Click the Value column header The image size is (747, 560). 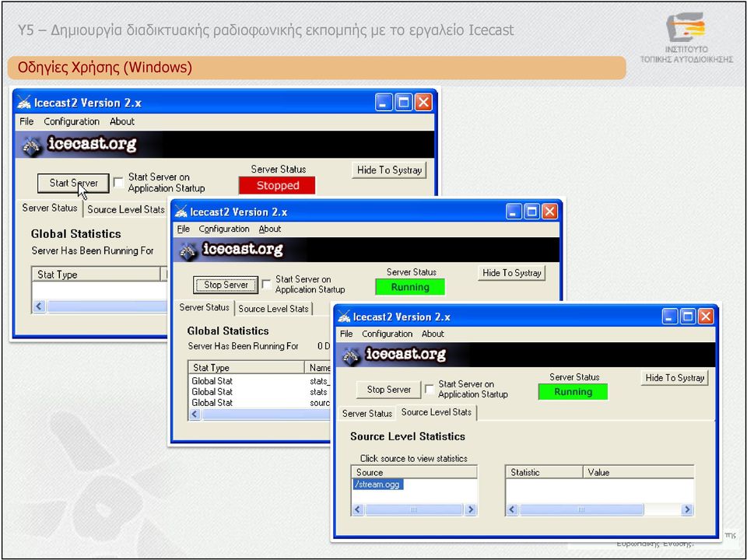[x=638, y=472]
